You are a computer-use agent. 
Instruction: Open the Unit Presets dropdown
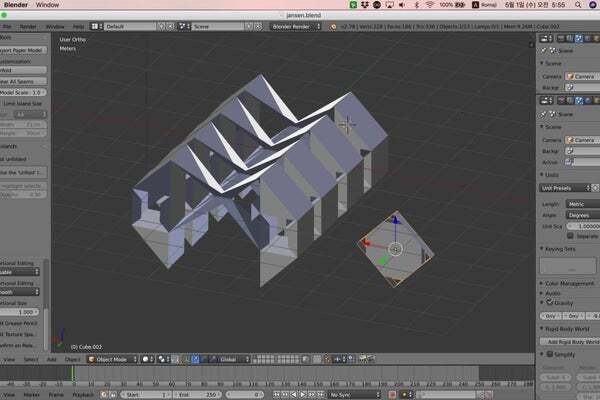pyautogui.click(x=566, y=188)
